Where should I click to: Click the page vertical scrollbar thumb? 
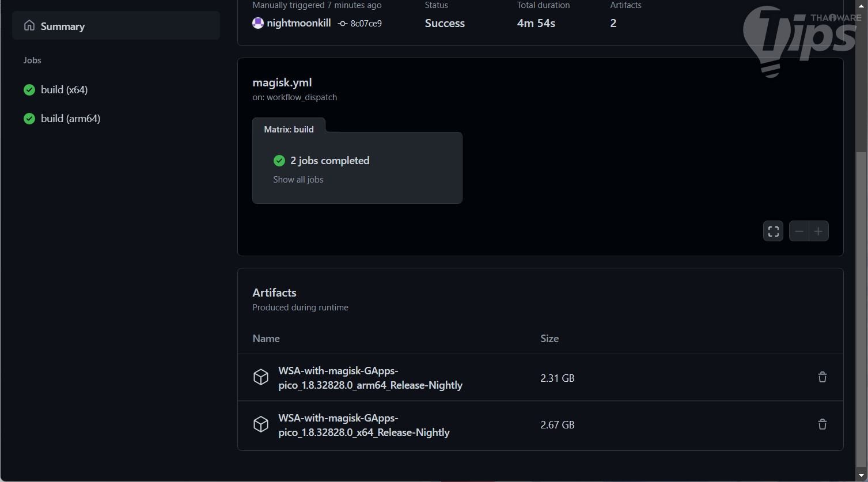click(x=861, y=305)
